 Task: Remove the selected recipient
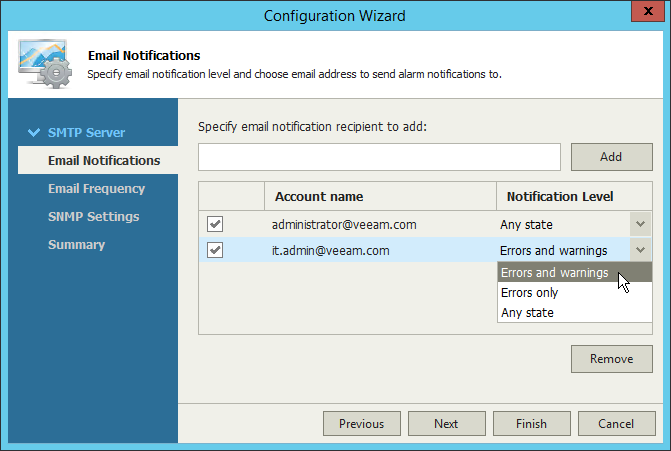611,359
